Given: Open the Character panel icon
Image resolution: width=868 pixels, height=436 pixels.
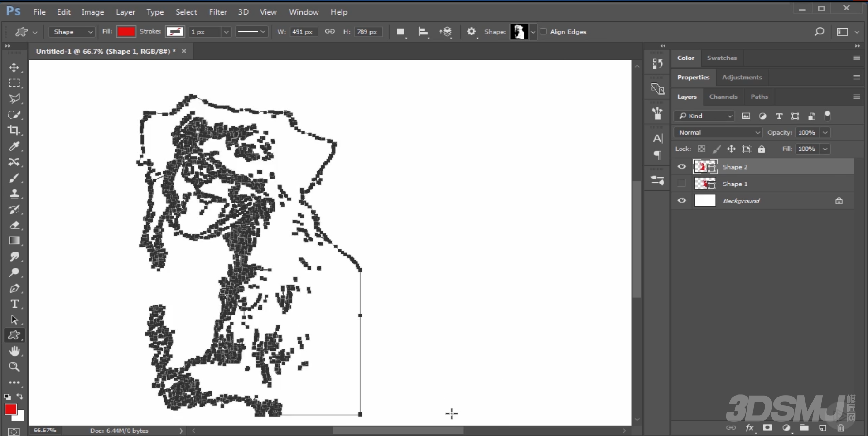Looking at the screenshot, I should point(658,138).
